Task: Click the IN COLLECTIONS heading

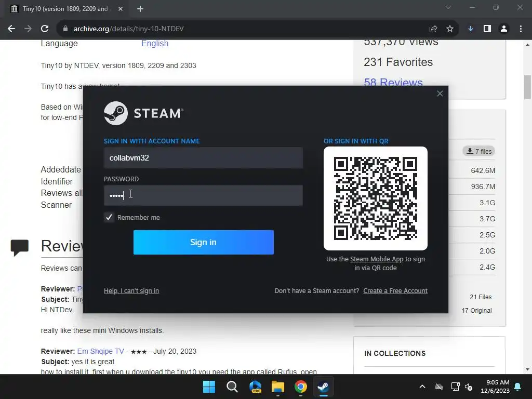Action: [x=395, y=353]
